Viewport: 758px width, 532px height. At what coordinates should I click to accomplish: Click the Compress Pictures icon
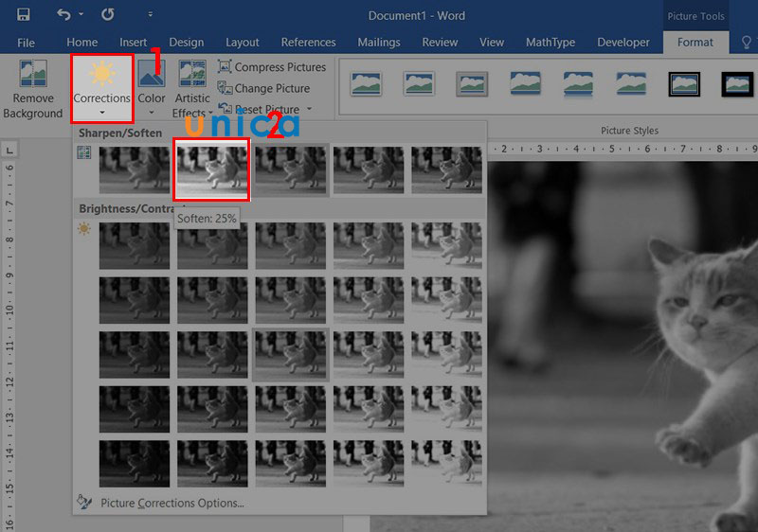tap(225, 67)
